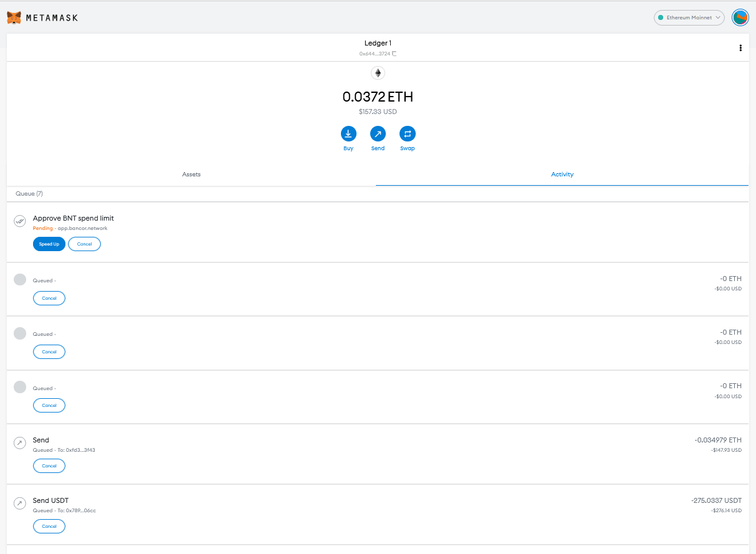Copy the Ledger 1 address 0x644...3724
Screen dimensions: 756x554
tap(378, 54)
